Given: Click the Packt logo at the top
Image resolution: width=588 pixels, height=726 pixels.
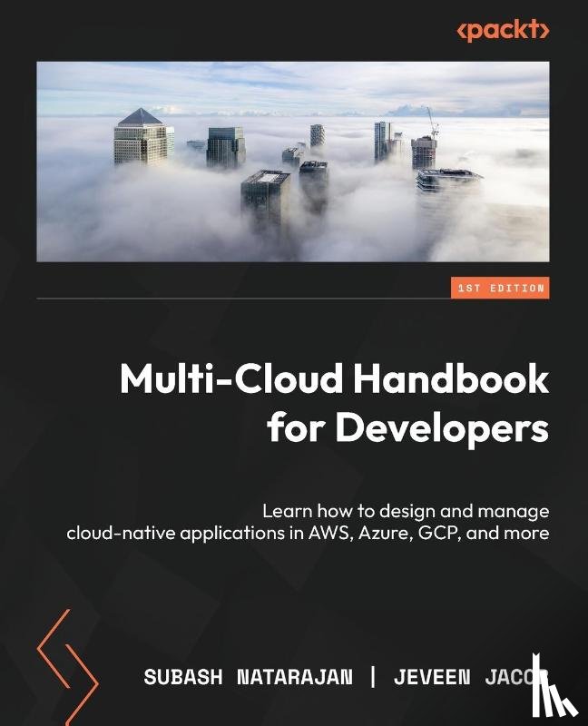Looking at the screenshot, I should (504, 31).
